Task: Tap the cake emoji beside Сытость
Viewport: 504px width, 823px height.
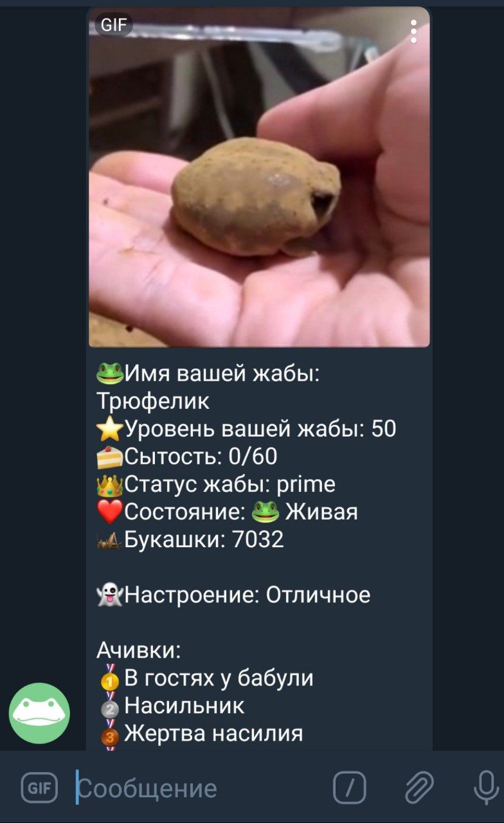Action: 110,457
